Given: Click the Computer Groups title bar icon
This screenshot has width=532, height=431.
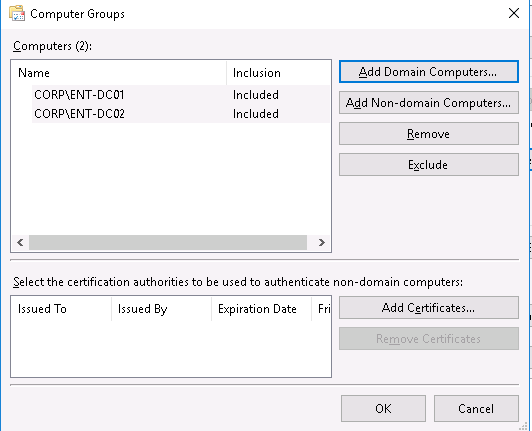Looking at the screenshot, I should point(17,14).
